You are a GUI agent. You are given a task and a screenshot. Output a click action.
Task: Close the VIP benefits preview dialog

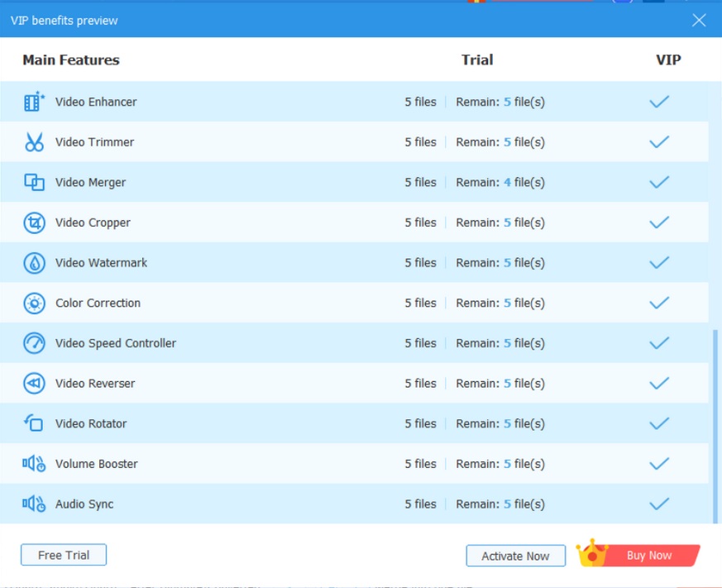(699, 20)
